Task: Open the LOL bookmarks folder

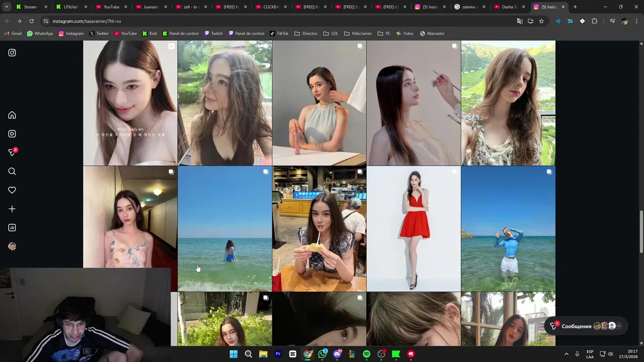Action: [331, 34]
